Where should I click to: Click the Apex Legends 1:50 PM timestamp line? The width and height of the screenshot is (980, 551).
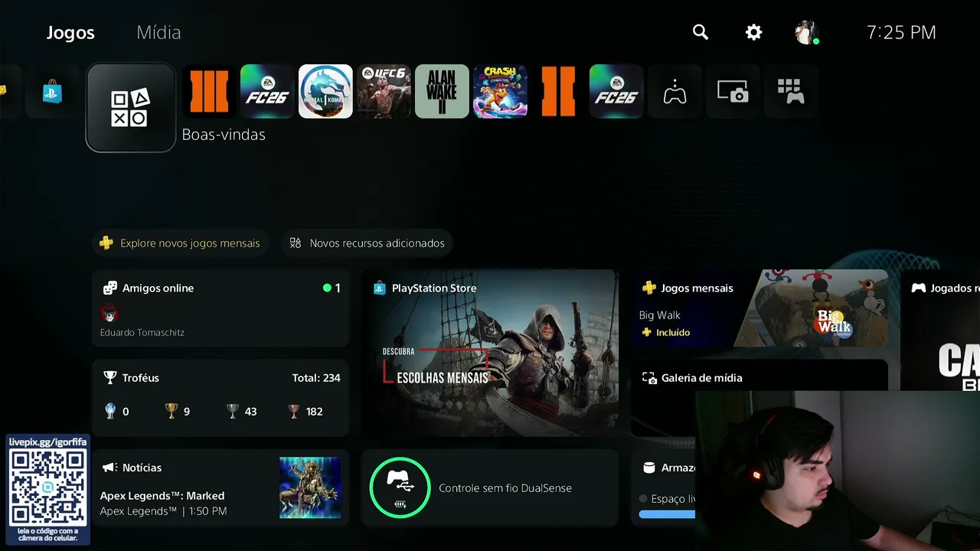tap(163, 511)
